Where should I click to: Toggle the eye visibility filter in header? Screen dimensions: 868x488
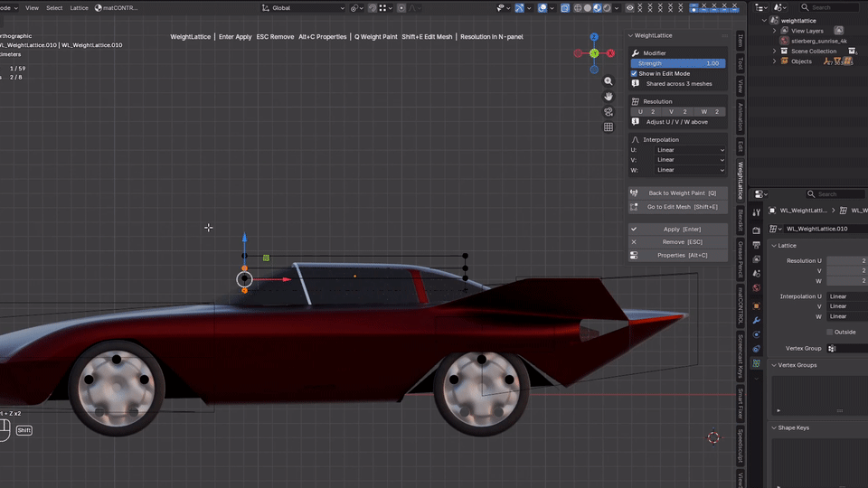tap(630, 8)
